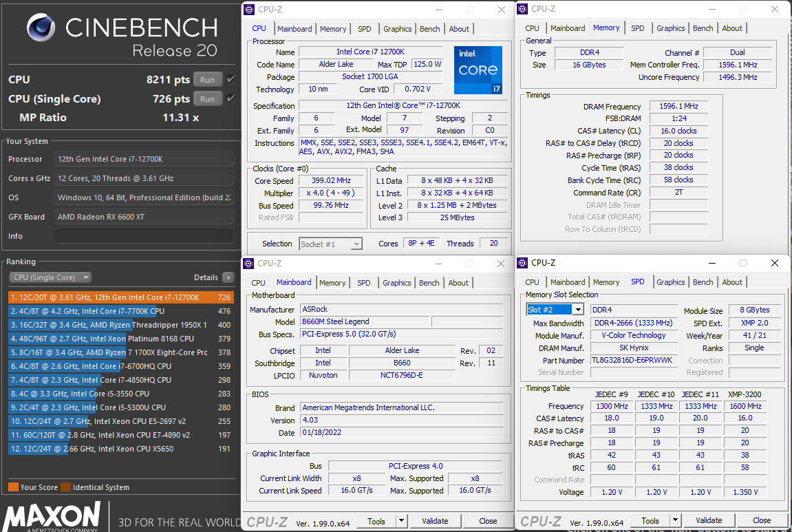Open CPU tab in the Mainboard window

[258, 283]
